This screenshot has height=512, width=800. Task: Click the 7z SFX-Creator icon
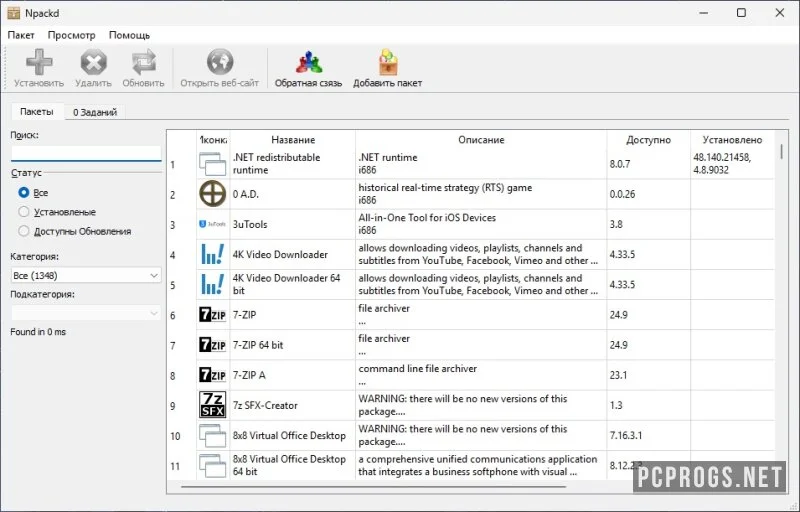212,405
